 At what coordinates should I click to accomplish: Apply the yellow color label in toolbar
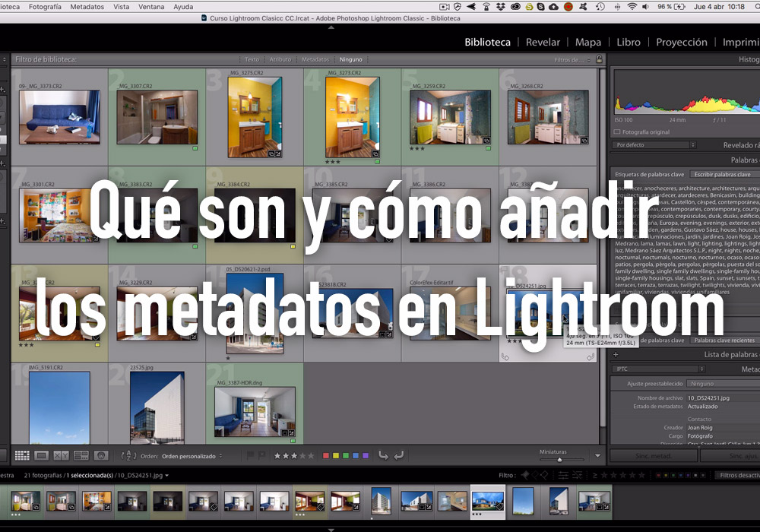pyautogui.click(x=335, y=455)
